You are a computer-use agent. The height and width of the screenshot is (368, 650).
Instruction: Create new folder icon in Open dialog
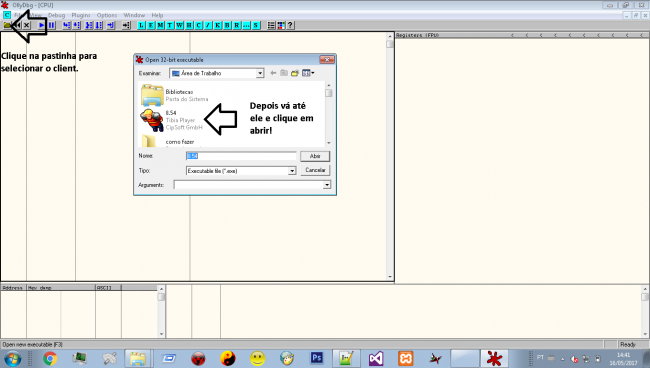(x=295, y=73)
